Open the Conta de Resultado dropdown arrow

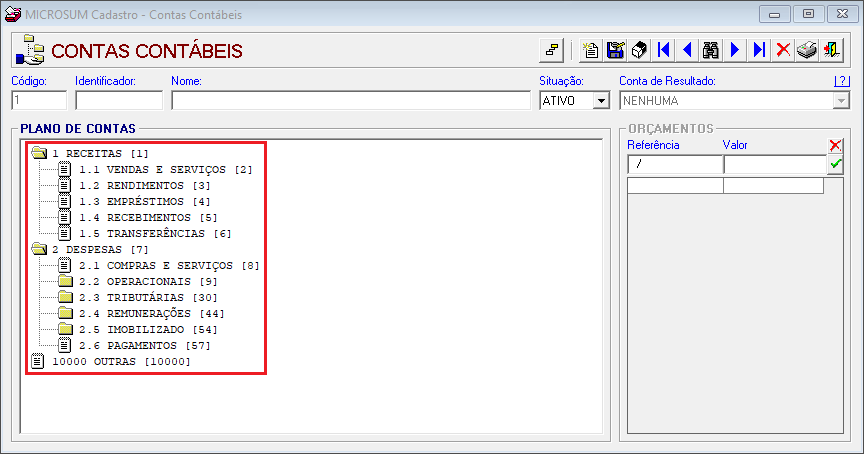[x=841, y=101]
